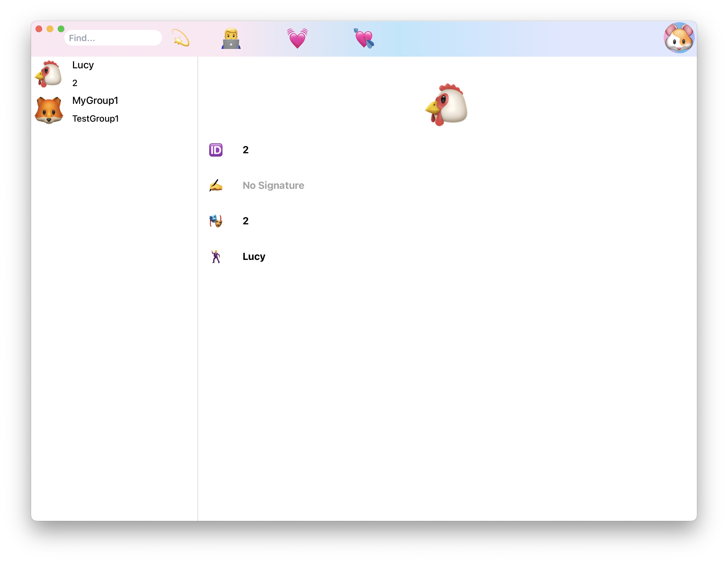Viewport: 728px width, 562px height.
Task: Click the dizzy star toolbar icon
Action: coord(181,38)
